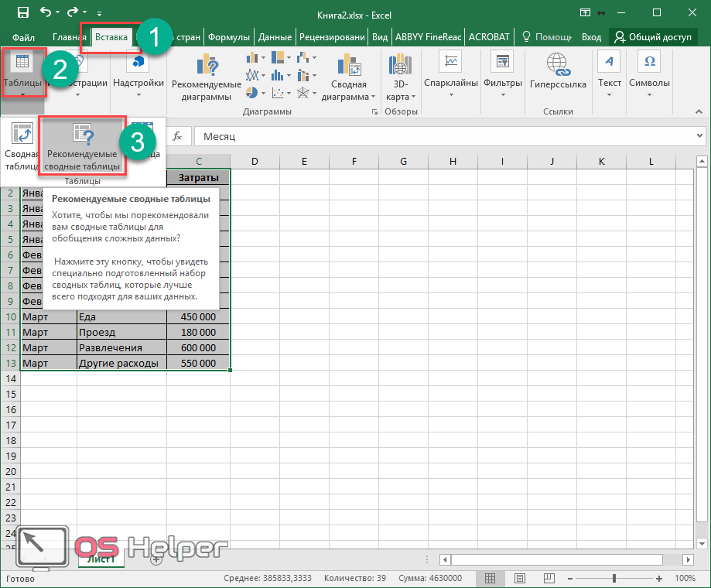Open the Символы symbols dropdown
Viewport: 711px width, 588px height.
649,72
